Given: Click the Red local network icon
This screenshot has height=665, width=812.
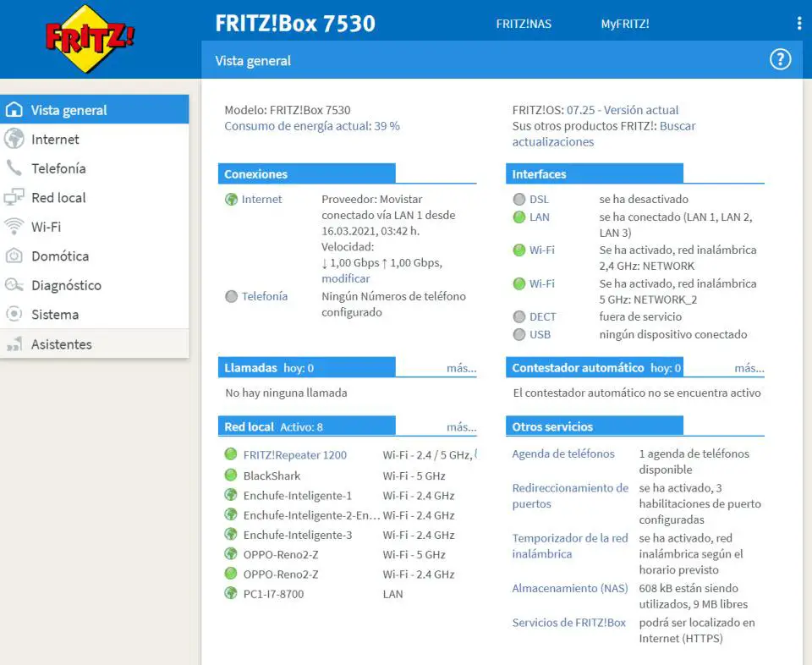Looking at the screenshot, I should 14,197.
